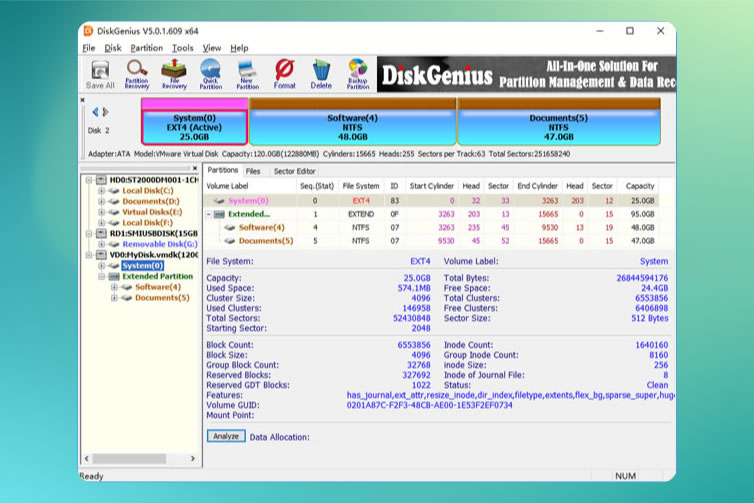Image resolution: width=754 pixels, height=503 pixels.
Task: Click the drive icon in Documents(5) table row
Action: pos(230,241)
